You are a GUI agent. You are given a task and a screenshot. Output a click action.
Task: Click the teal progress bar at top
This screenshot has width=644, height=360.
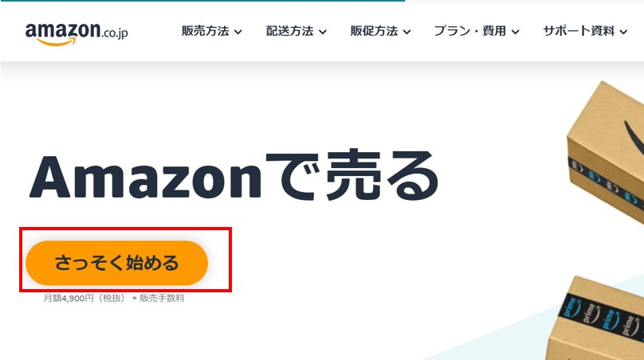(202, 1)
